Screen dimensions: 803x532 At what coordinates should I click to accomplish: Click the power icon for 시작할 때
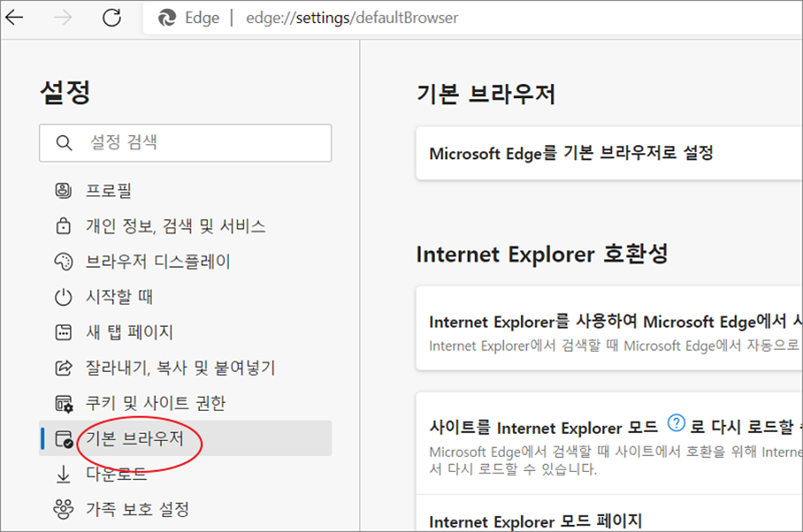point(63,297)
